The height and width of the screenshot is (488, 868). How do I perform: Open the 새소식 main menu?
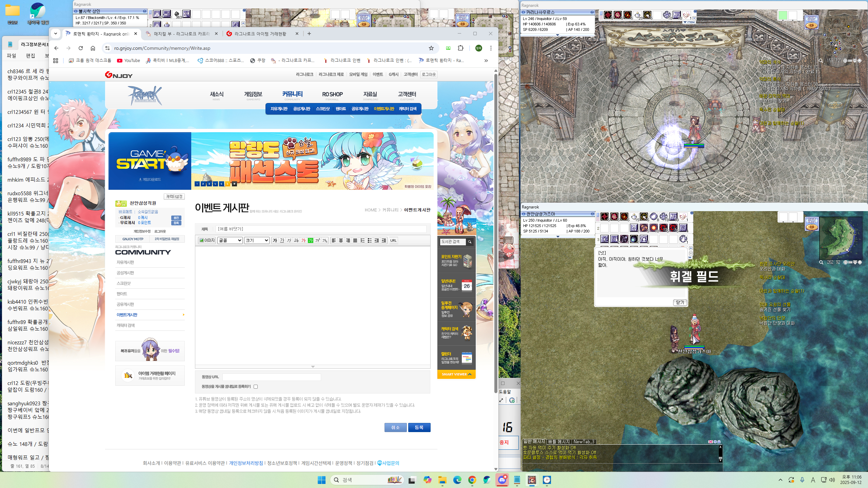[x=217, y=95]
